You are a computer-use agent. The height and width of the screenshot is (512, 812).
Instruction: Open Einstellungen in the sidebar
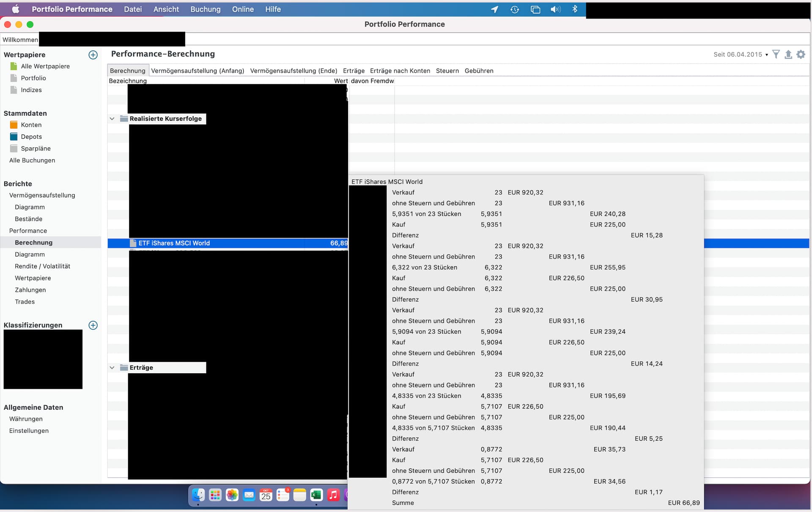point(29,431)
